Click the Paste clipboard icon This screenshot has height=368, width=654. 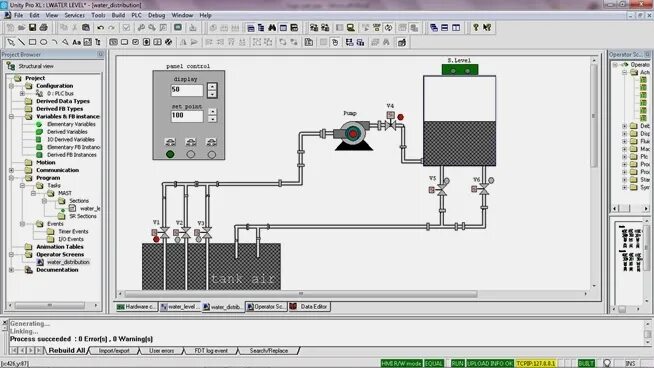[x=86, y=28]
